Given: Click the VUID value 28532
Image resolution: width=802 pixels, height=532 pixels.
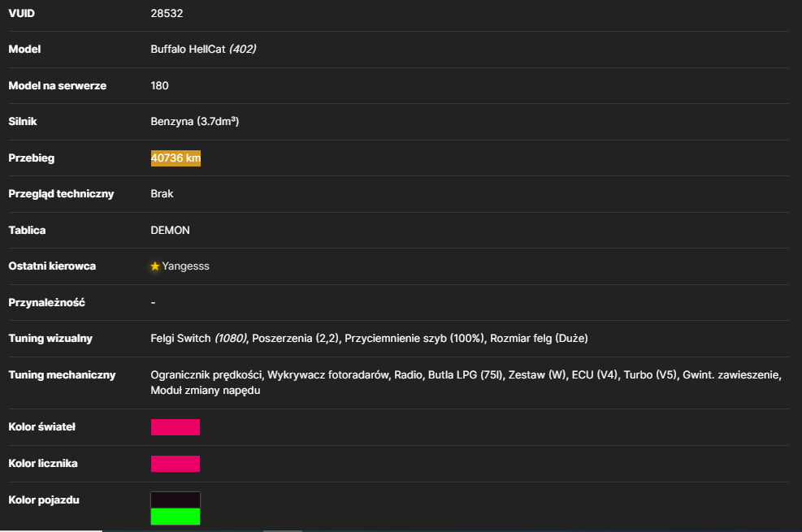Looking at the screenshot, I should coord(167,13).
